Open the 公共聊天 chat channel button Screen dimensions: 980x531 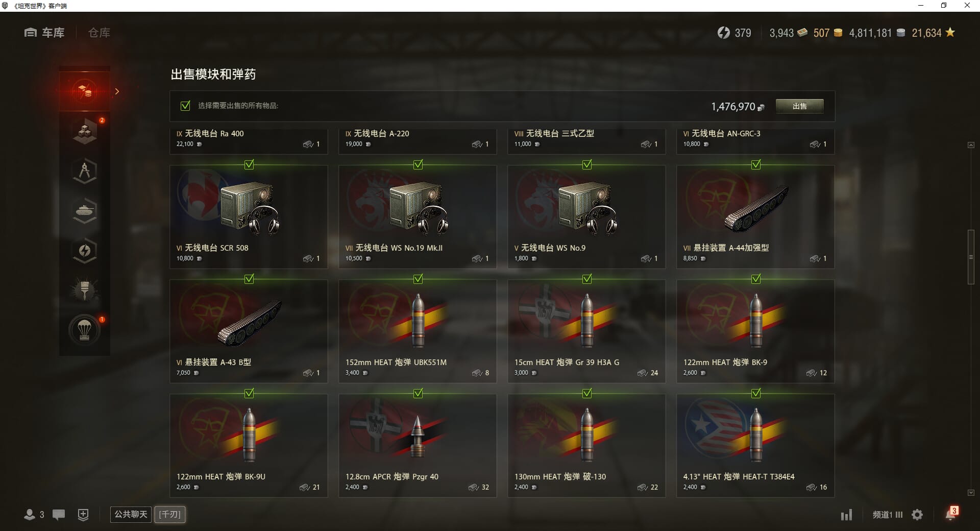(x=131, y=514)
